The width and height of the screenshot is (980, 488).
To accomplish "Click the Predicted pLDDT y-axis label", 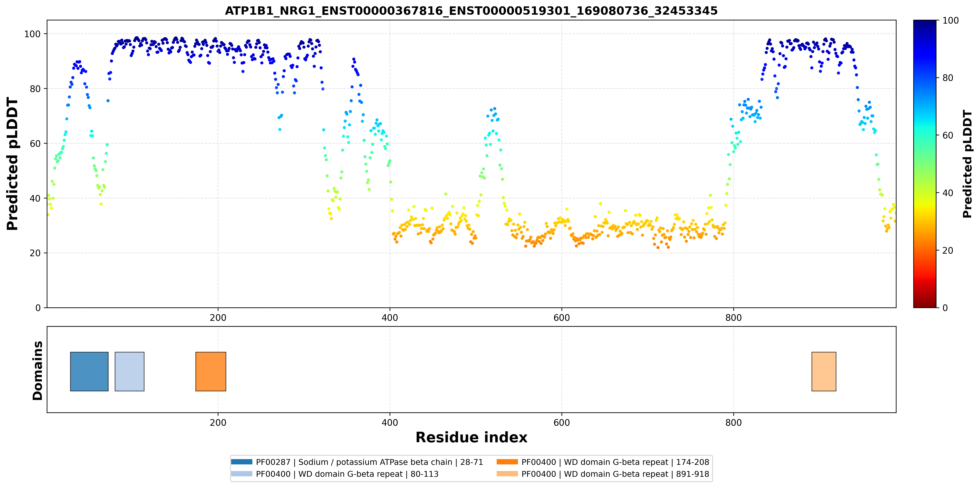I will pyautogui.click(x=12, y=164).
